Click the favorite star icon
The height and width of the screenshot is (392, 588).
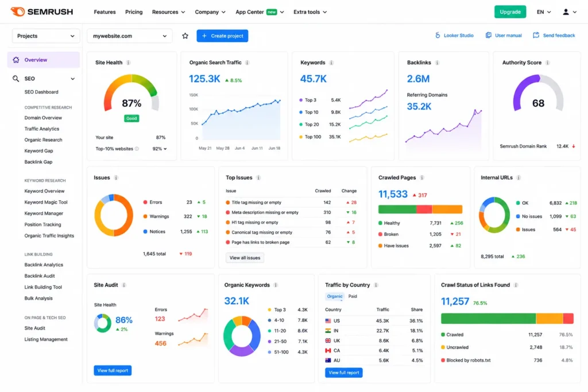[x=185, y=36]
